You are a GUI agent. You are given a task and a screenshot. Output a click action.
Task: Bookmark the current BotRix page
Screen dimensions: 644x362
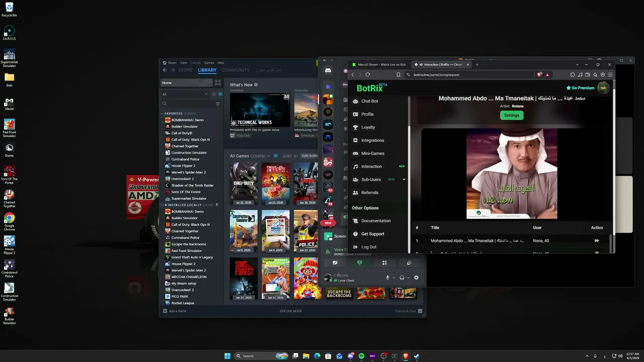(x=398, y=74)
